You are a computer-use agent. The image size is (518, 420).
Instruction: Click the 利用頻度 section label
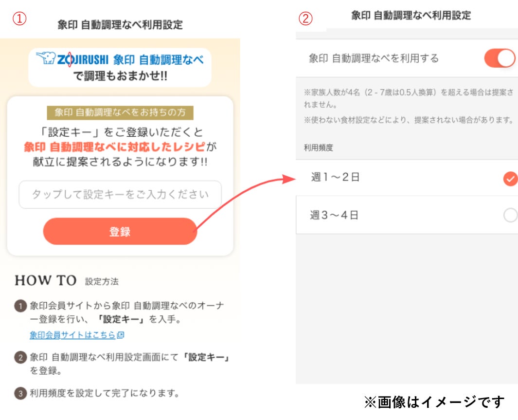tap(319, 148)
